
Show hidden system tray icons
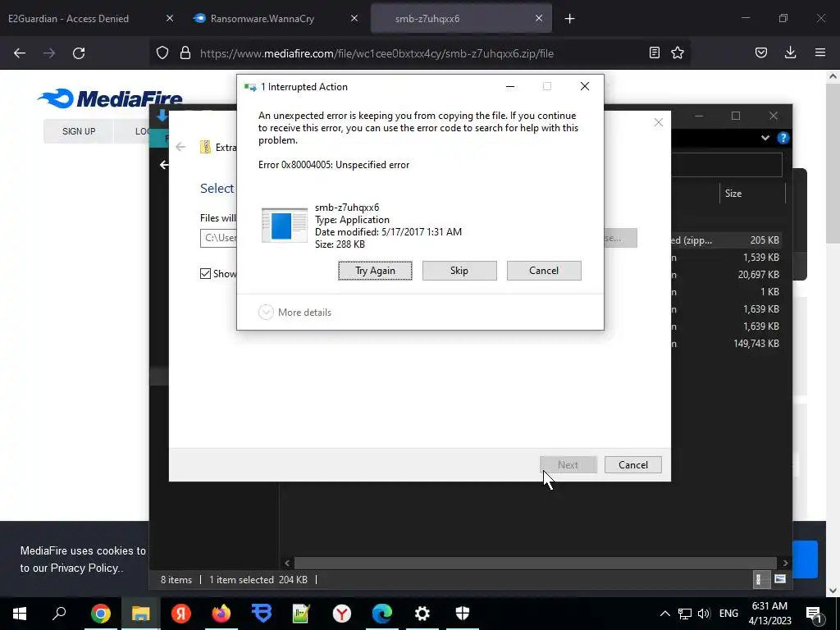[x=664, y=614]
